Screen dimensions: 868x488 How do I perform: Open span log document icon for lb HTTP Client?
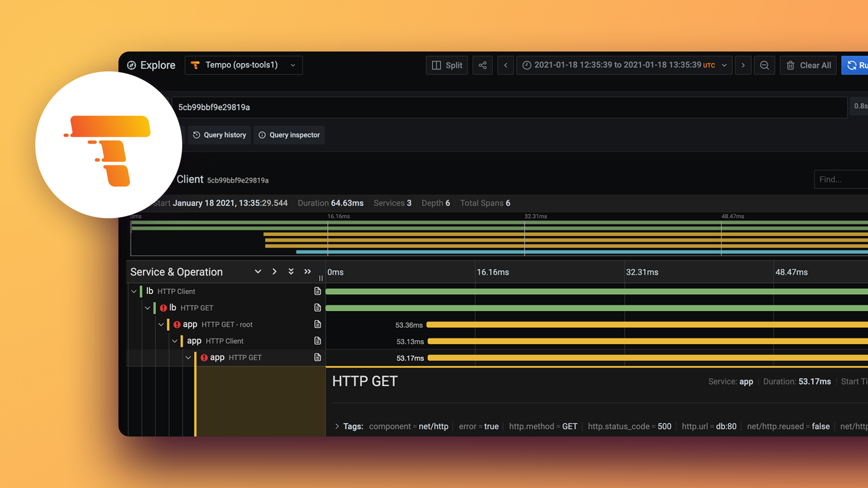click(318, 291)
